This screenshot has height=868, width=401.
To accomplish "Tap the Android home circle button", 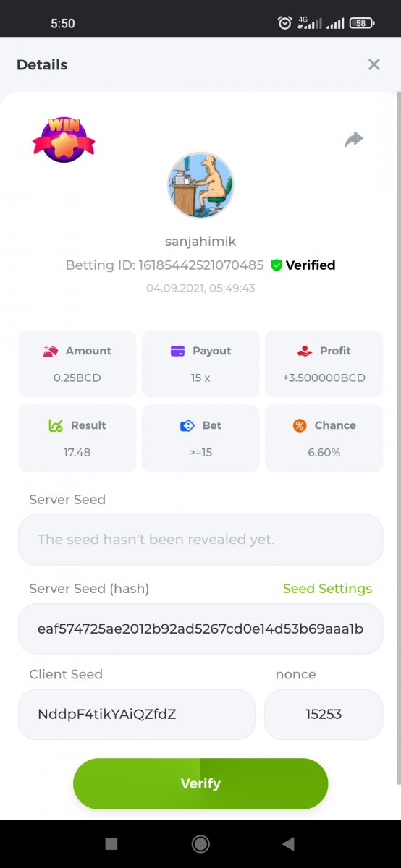I will [x=200, y=843].
